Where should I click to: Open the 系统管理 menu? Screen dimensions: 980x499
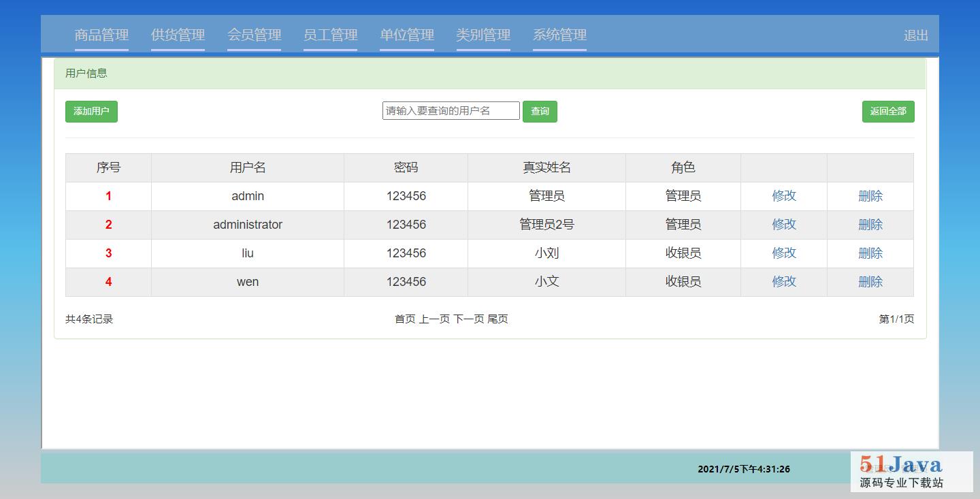pyautogui.click(x=559, y=35)
